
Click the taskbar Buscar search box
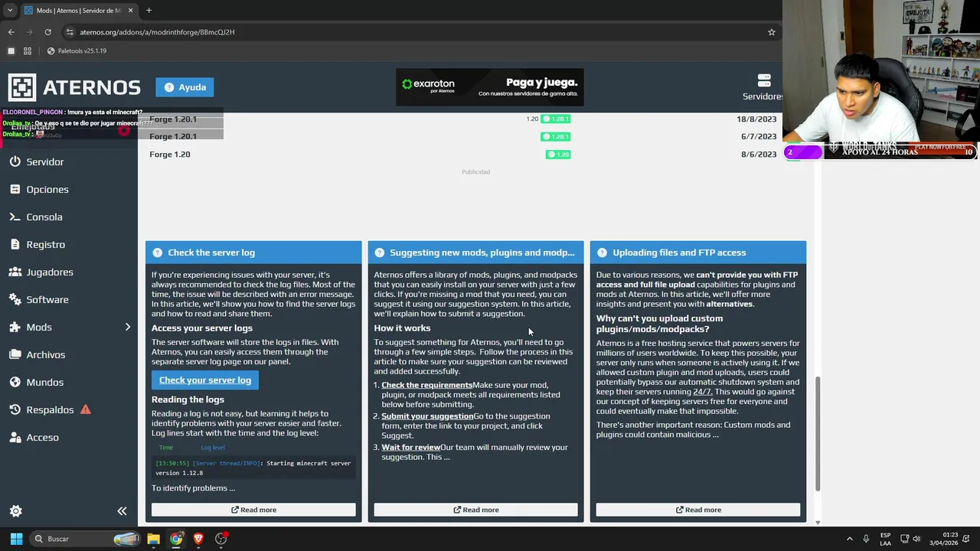(87, 539)
